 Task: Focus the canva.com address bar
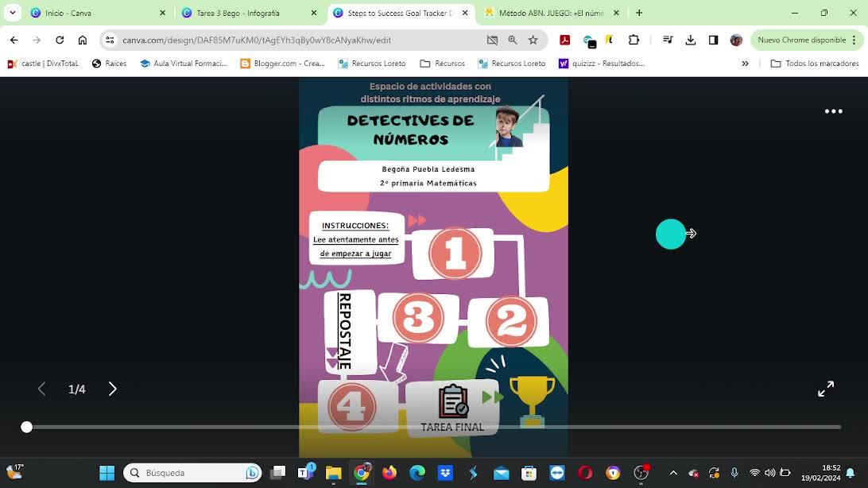coord(257,40)
